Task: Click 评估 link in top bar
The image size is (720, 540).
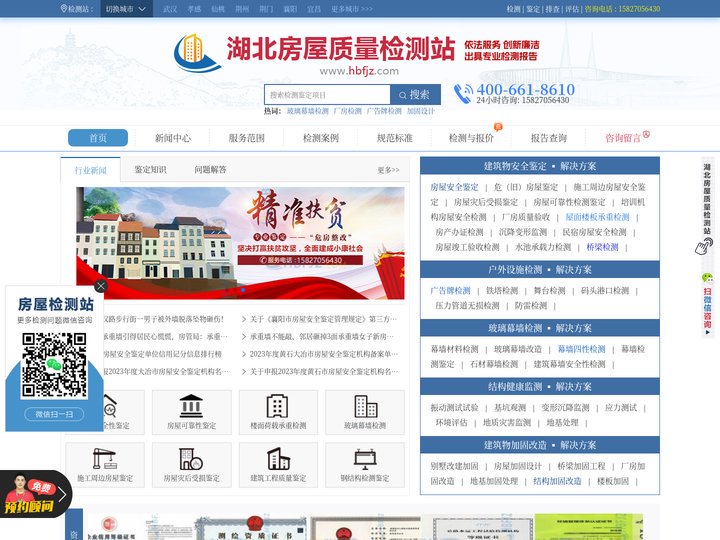Action: pyautogui.click(x=572, y=9)
